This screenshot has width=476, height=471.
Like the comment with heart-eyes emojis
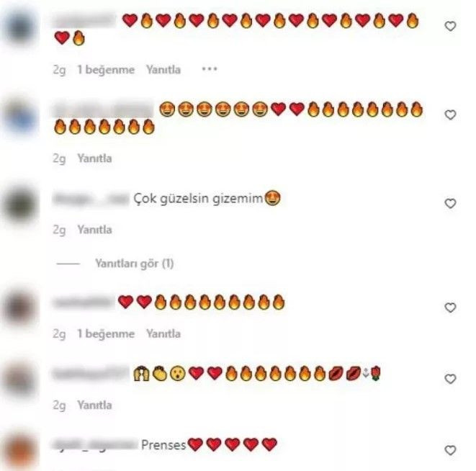[x=450, y=115]
